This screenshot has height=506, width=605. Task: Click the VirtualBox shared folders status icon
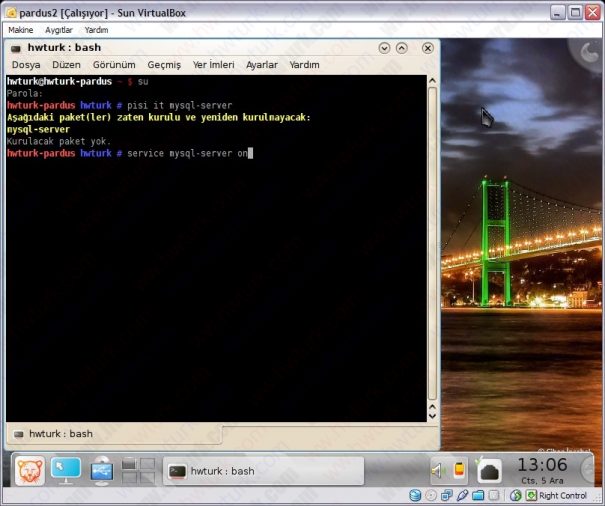(x=478, y=495)
